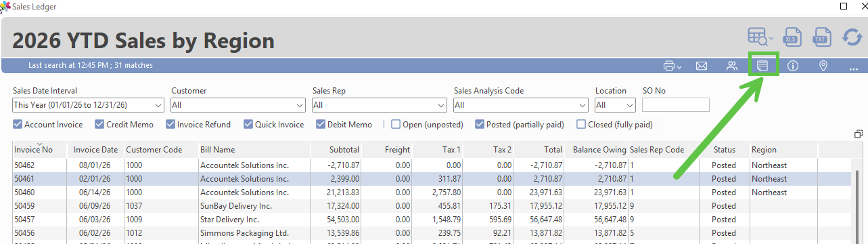Maximize the Sales Ledger window

(x=844, y=6)
